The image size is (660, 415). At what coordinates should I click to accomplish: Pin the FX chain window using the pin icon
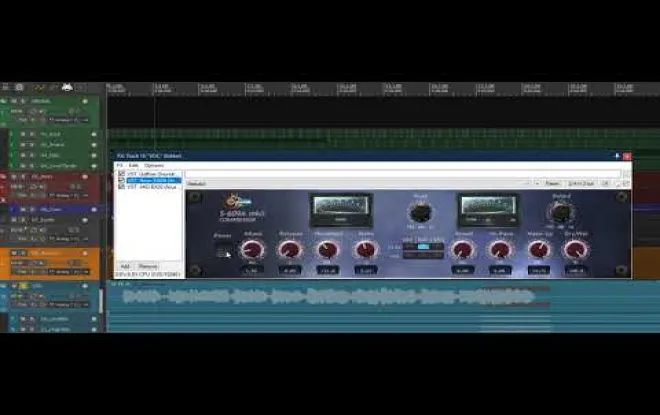coord(617,156)
